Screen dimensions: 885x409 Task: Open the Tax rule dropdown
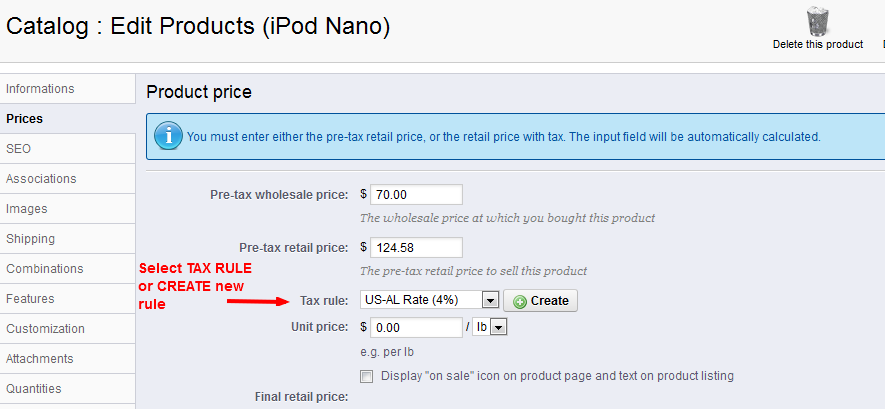tap(430, 300)
